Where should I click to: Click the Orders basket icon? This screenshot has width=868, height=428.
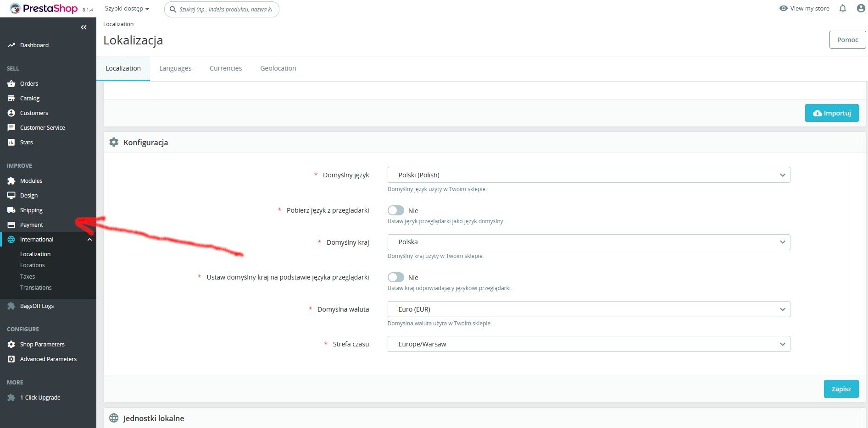click(11, 84)
